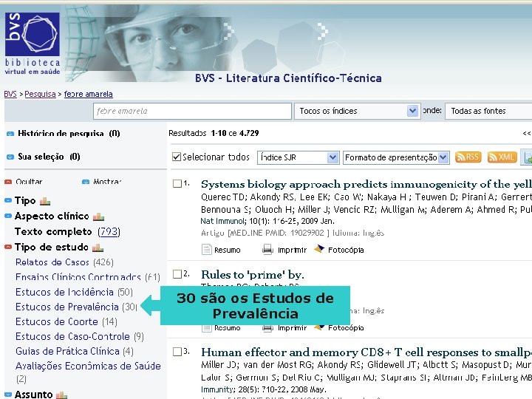Screen dimensions: 532x399
Task: Click the BVS logo image
Action: click(x=33, y=44)
